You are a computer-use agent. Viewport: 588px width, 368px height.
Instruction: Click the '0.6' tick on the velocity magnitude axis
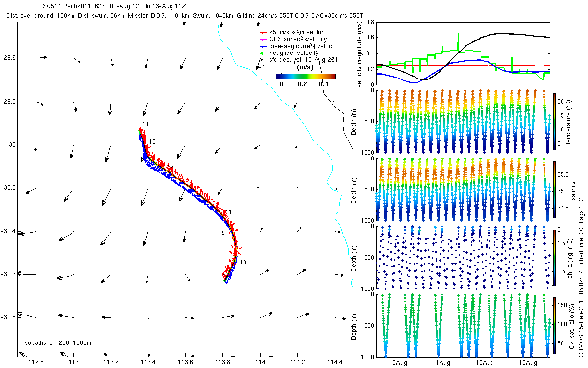coord(369,37)
